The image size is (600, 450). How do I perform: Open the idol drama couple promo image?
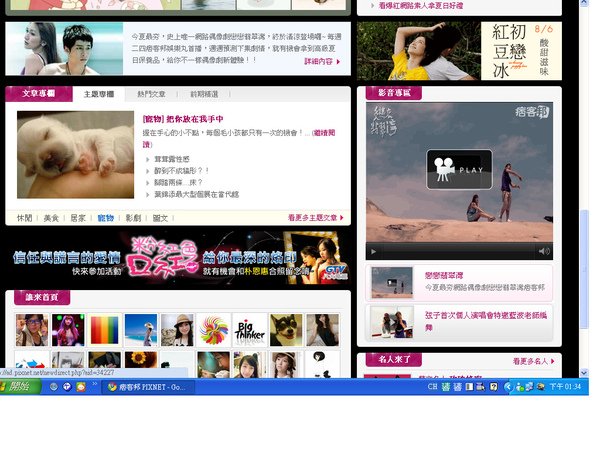pos(64,49)
